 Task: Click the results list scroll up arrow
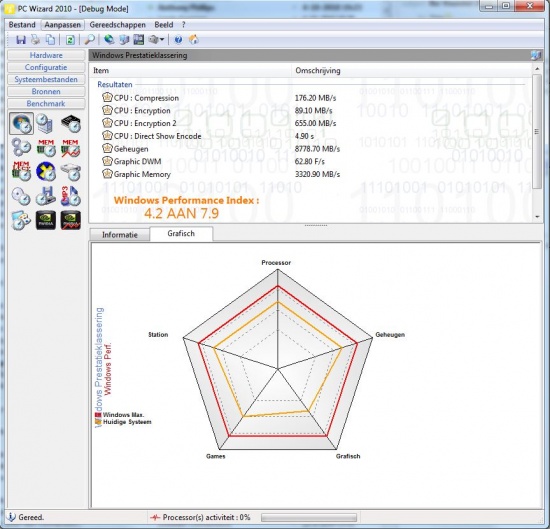click(537, 69)
